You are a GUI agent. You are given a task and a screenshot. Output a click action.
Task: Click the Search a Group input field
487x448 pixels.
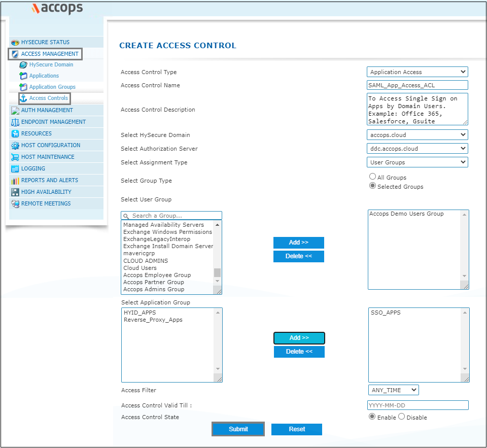172,216
